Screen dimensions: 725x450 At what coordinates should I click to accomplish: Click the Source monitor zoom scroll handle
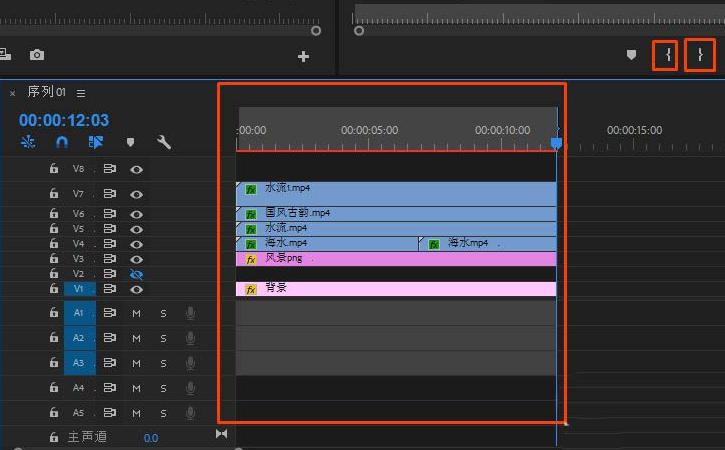(x=316, y=31)
